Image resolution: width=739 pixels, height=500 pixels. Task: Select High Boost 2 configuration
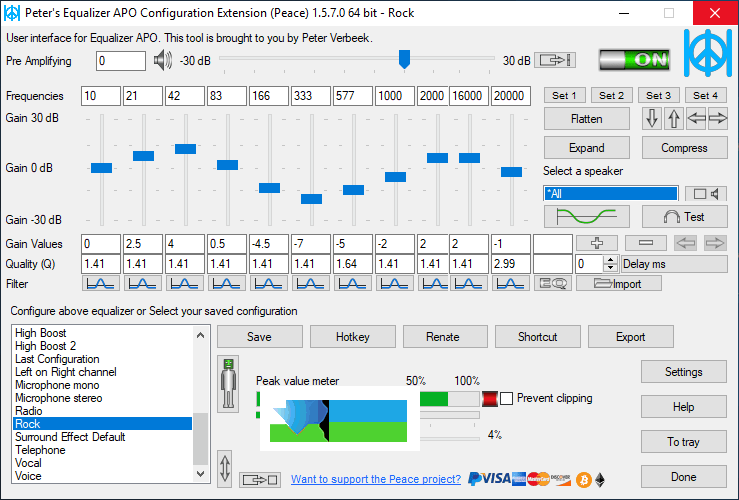click(102, 346)
